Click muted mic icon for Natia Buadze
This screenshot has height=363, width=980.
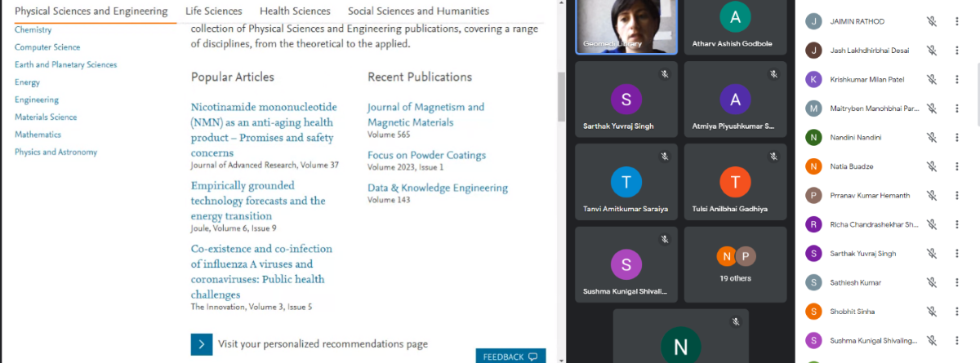tap(932, 166)
